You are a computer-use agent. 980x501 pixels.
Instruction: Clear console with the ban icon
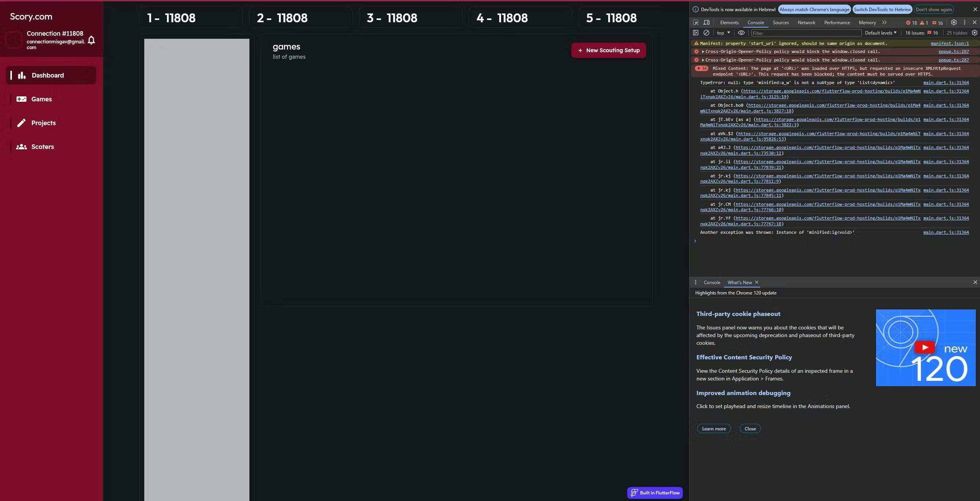tap(706, 33)
